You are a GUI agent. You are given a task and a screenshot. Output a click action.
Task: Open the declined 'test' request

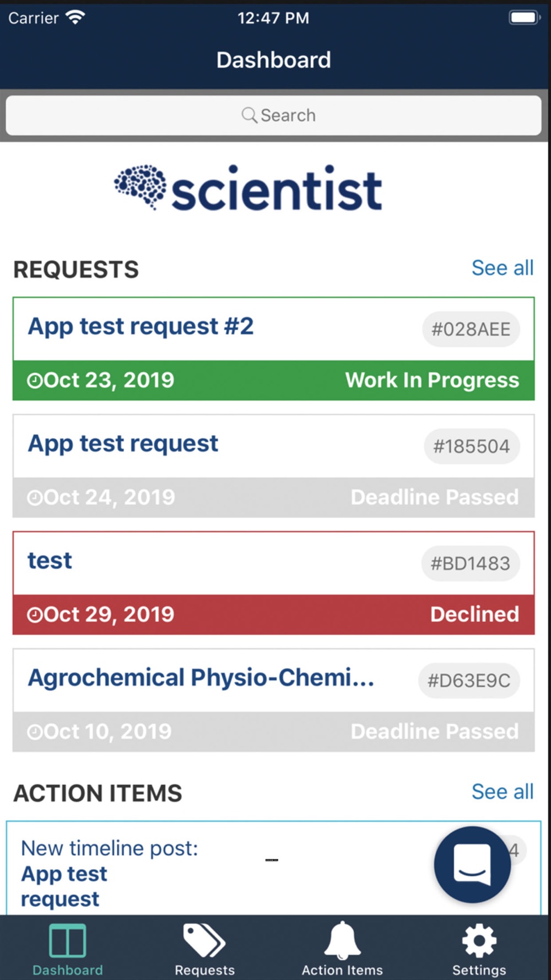tap(274, 583)
